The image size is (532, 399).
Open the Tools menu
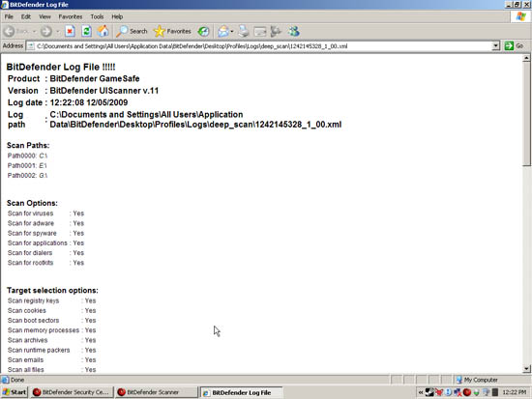coord(97,16)
